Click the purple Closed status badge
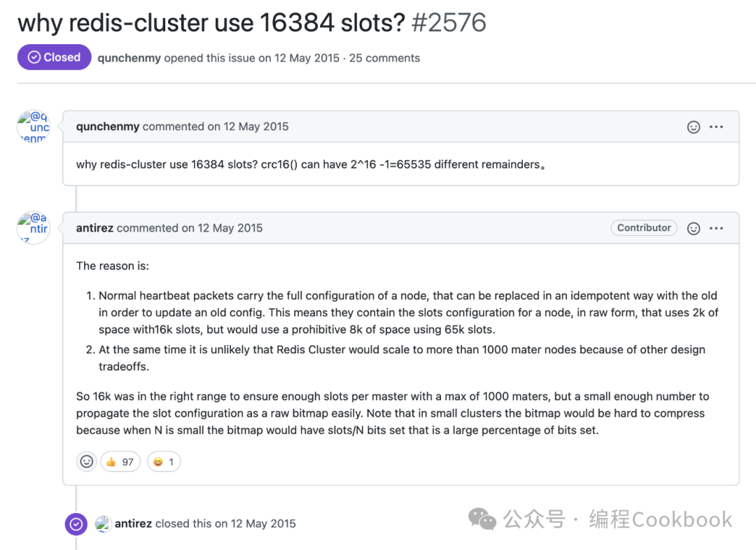This screenshot has height=550, width=756. click(54, 57)
